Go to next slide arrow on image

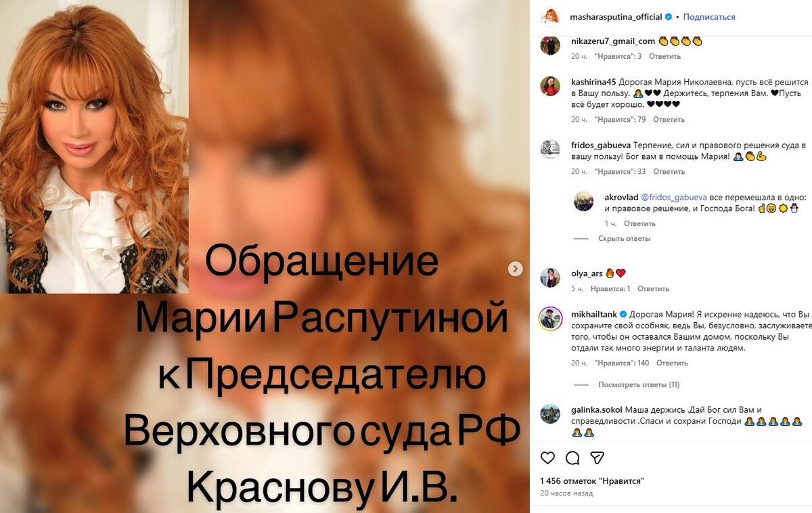pyautogui.click(x=516, y=269)
